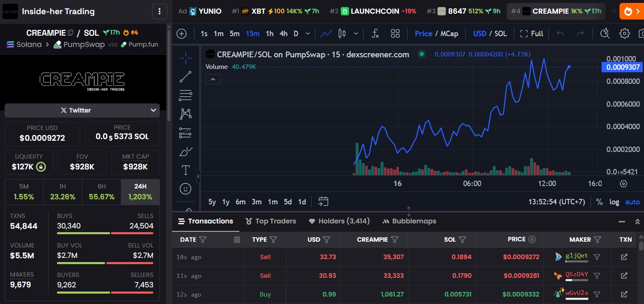Image resolution: width=644 pixels, height=304 pixels.
Task: Switch chart to MCap view
Action: tap(449, 34)
